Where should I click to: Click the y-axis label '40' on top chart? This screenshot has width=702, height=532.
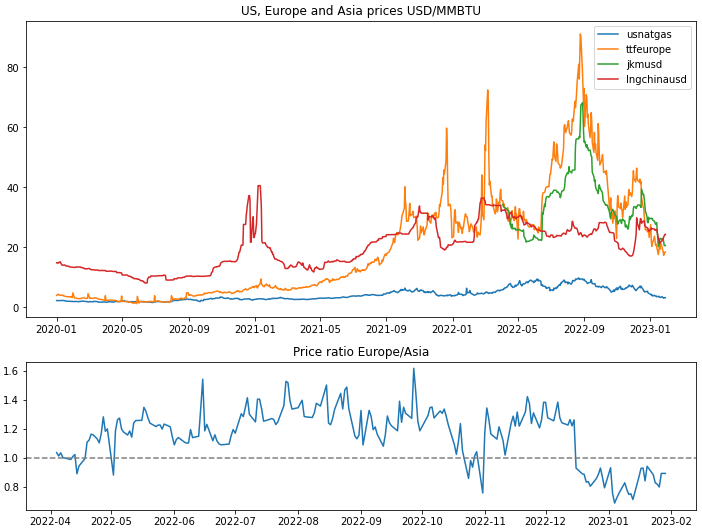coord(13,188)
